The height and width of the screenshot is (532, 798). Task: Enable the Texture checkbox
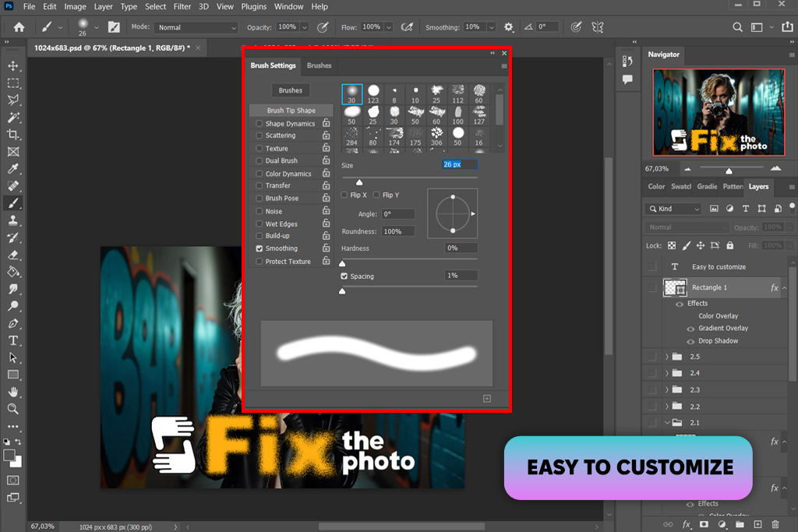click(259, 149)
